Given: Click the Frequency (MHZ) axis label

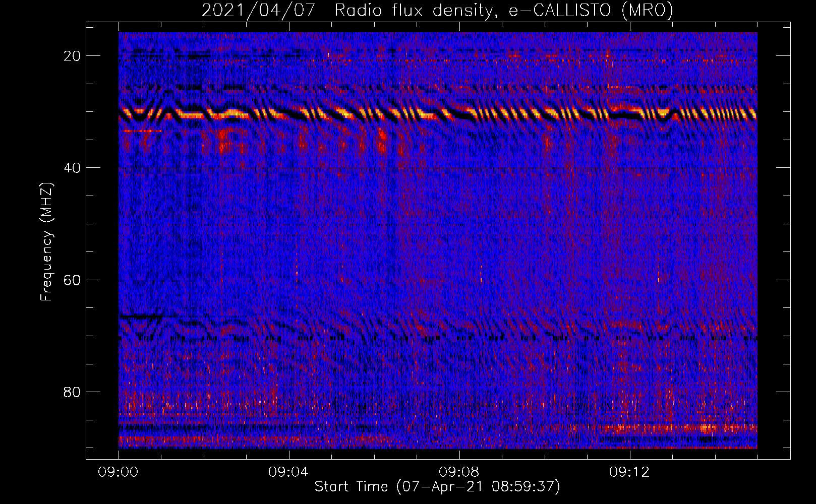Looking at the screenshot, I should click(x=46, y=241).
